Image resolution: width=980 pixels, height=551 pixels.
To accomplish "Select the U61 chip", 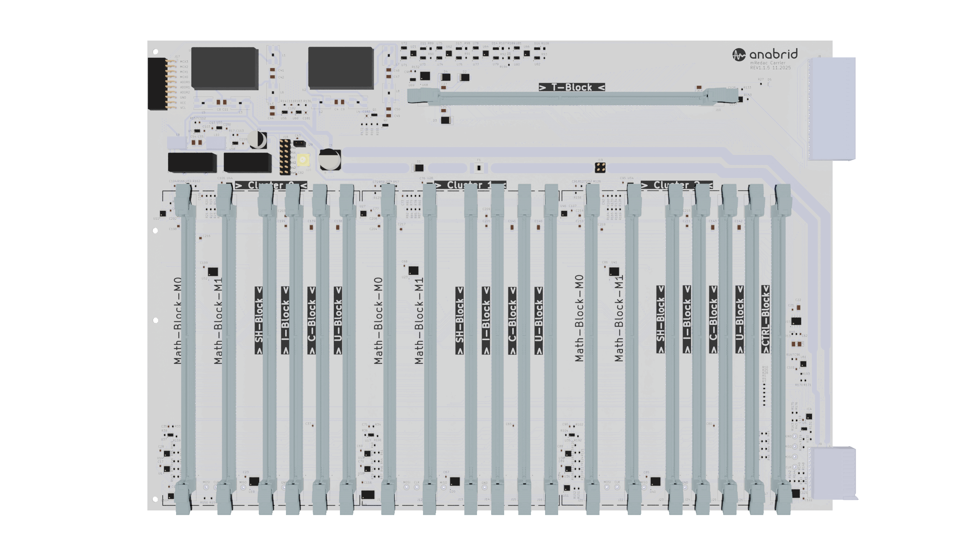I will point(803,364).
